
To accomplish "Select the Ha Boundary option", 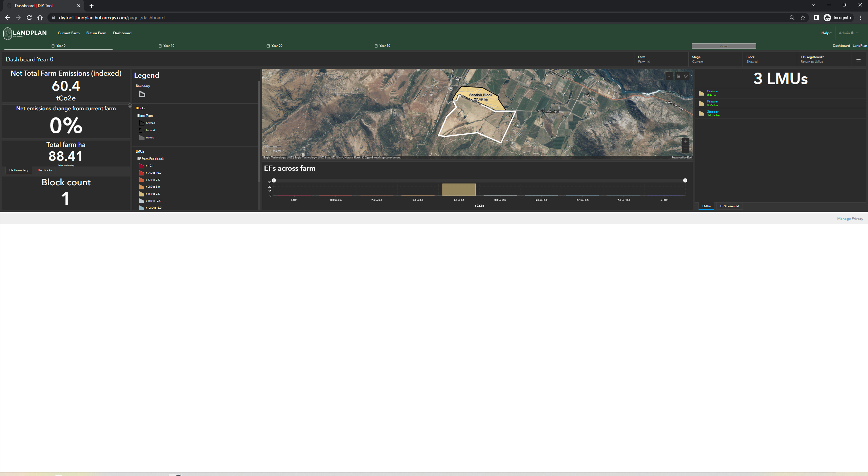I will click(x=18, y=170).
